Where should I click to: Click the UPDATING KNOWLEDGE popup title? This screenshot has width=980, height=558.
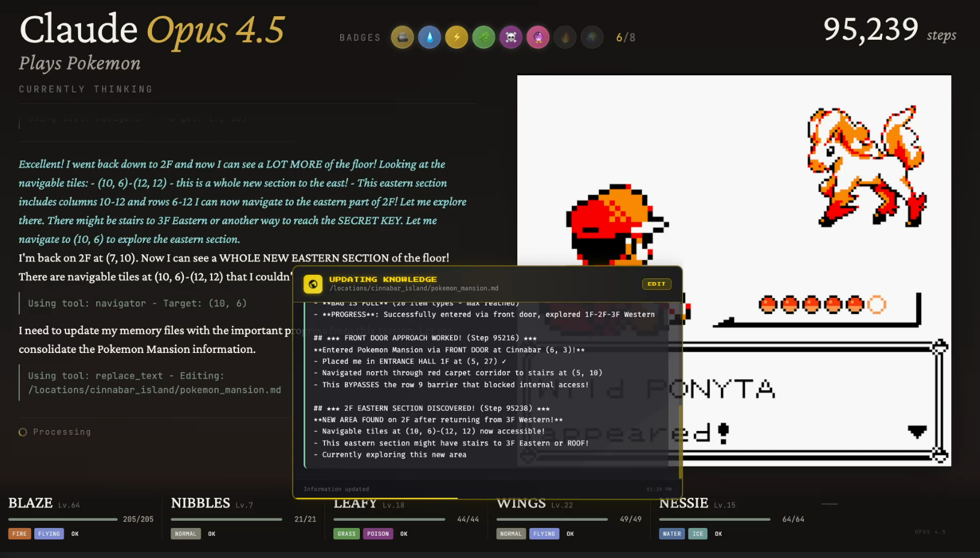pos(383,279)
